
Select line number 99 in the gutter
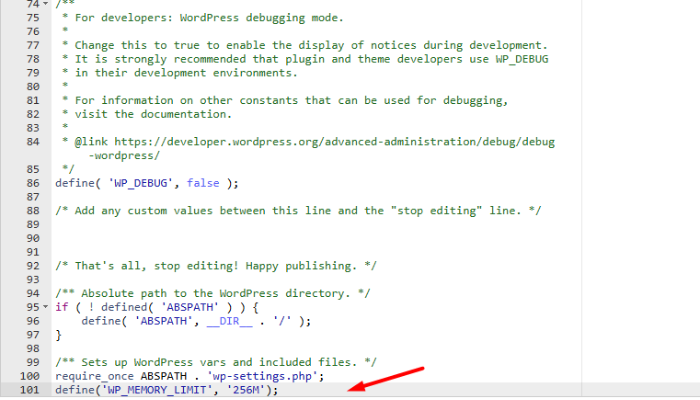[x=33, y=362]
